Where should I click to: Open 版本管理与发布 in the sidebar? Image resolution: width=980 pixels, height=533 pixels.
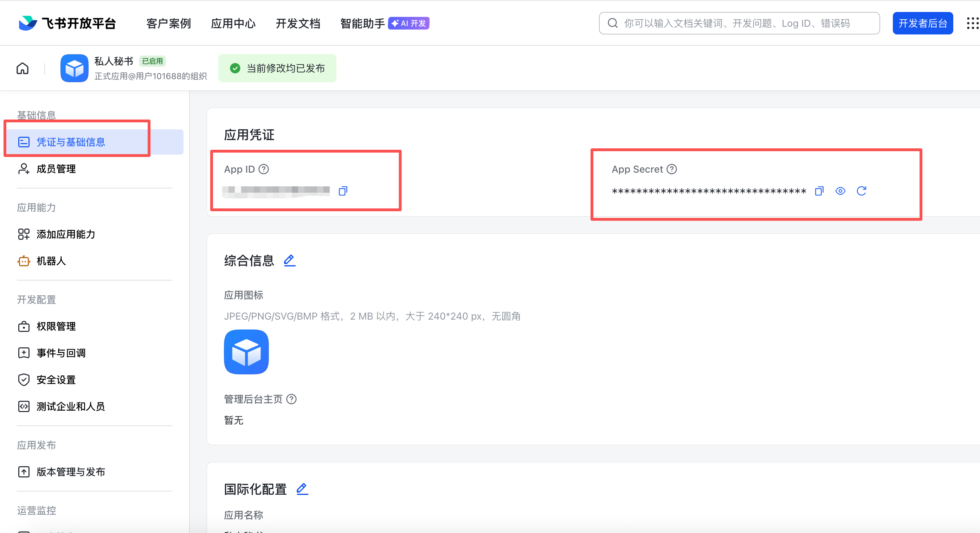tap(70, 472)
